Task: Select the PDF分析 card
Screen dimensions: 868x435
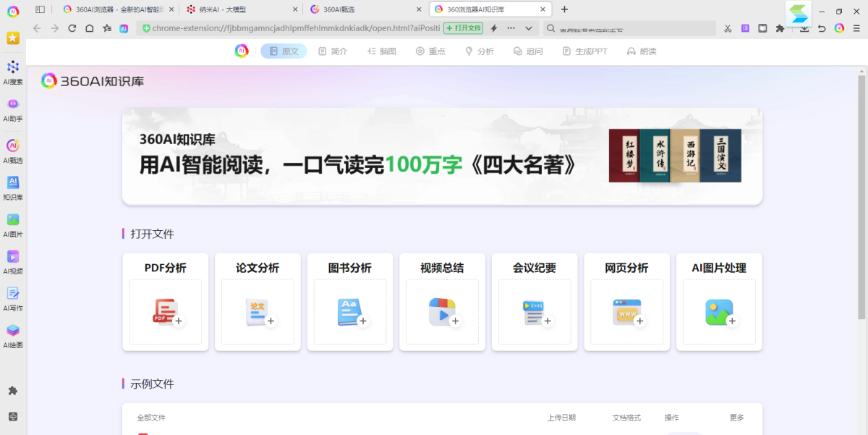Action: coord(165,302)
